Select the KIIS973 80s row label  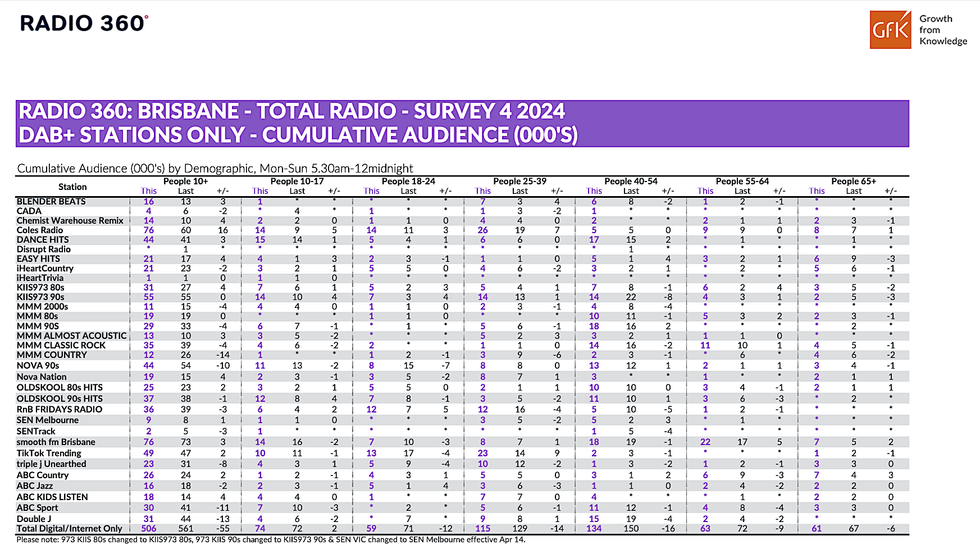pos(40,287)
